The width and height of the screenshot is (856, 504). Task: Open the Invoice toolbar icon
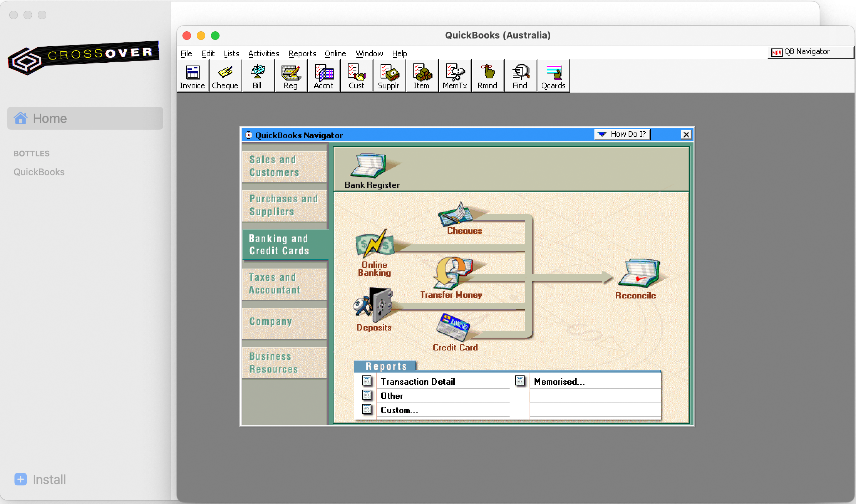[192, 76]
